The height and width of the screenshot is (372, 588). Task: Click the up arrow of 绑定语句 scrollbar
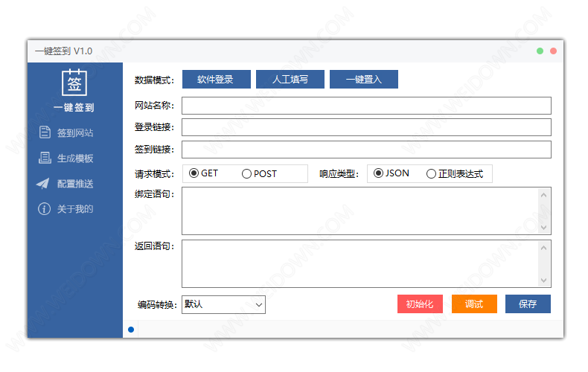point(544,195)
